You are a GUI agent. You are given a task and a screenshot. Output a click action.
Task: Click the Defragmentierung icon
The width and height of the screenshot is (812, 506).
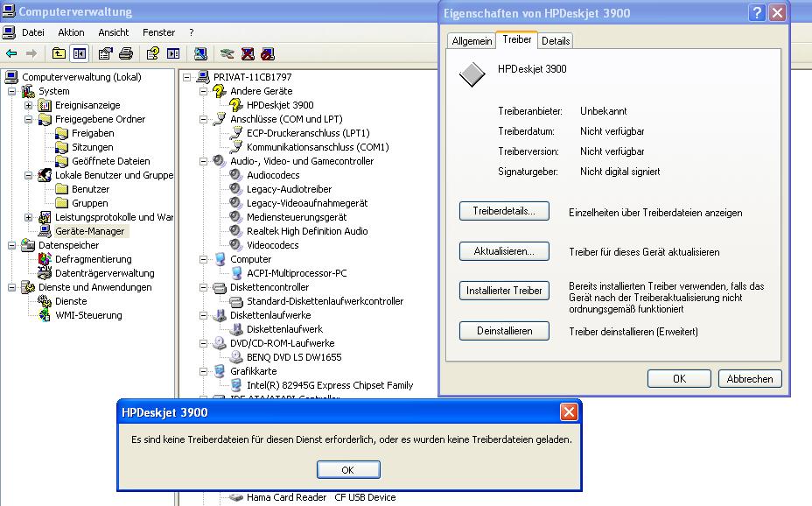click(x=45, y=259)
